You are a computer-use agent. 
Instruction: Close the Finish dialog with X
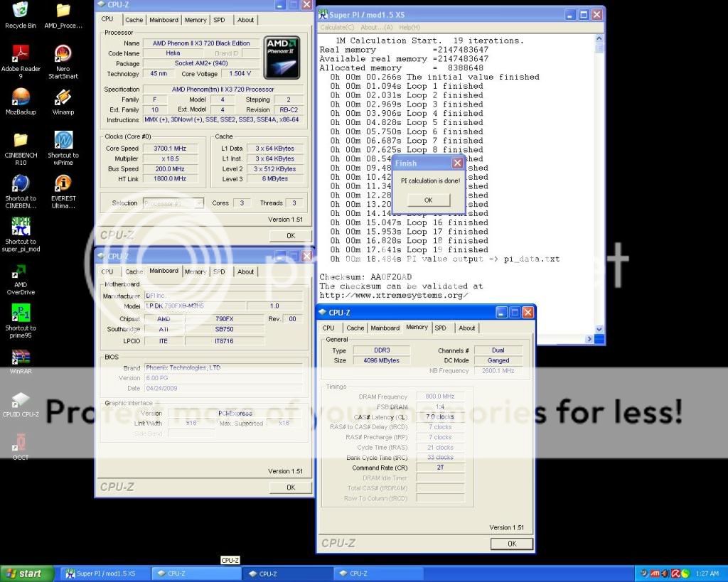point(457,163)
